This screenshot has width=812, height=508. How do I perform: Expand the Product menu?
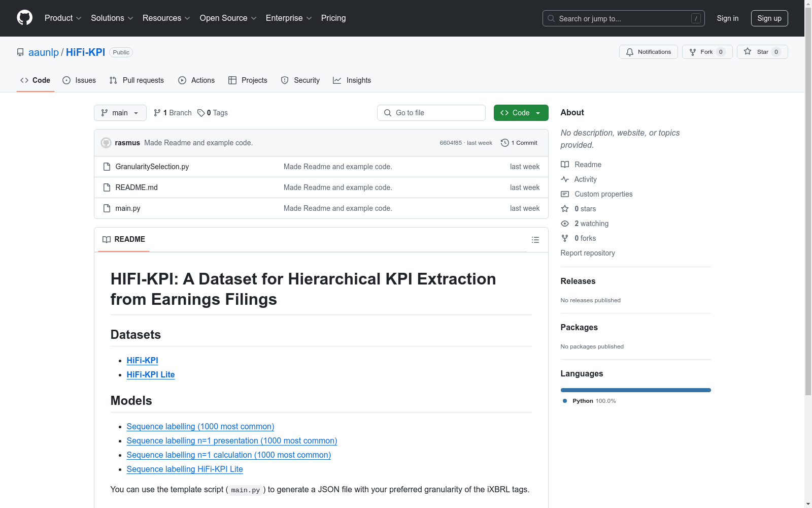[x=63, y=18]
